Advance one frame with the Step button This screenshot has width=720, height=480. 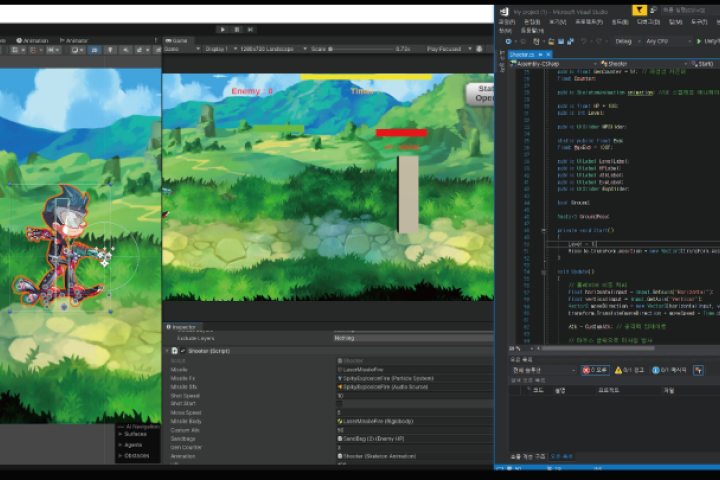(x=250, y=29)
